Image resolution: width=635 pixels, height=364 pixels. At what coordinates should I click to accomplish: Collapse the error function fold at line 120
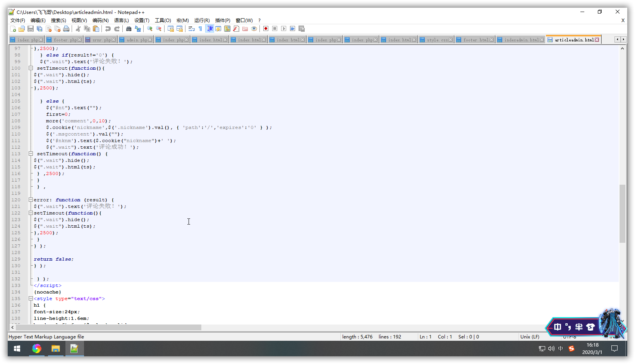(31, 200)
